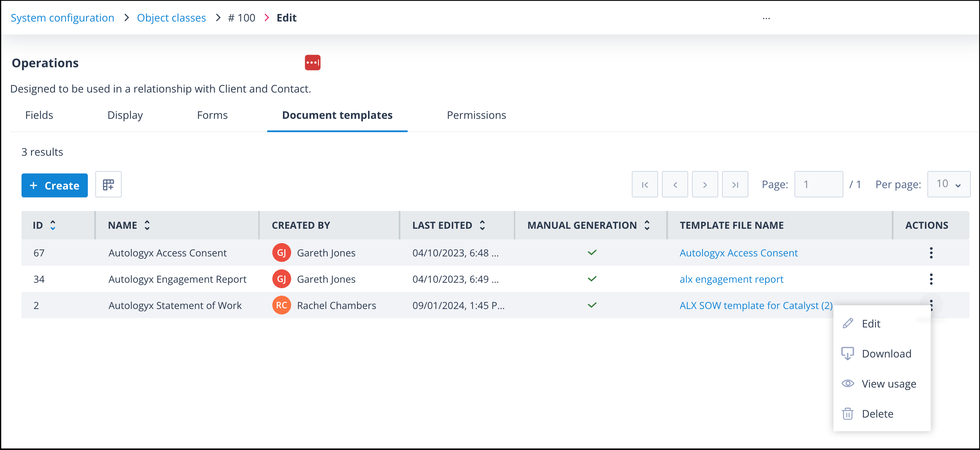
Task: Open actions menu for Autologyx Access Consent
Action: coord(931,253)
